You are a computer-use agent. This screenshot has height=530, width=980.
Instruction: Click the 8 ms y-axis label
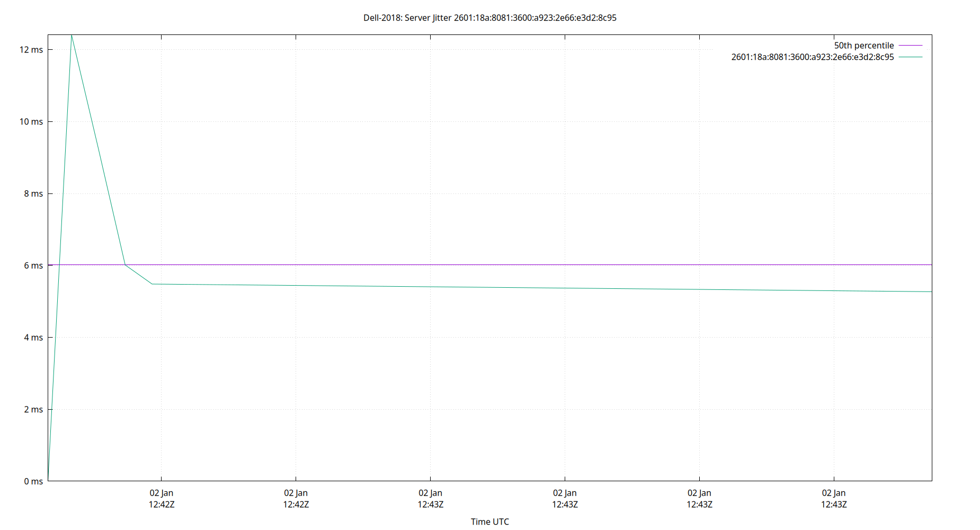click(33, 193)
